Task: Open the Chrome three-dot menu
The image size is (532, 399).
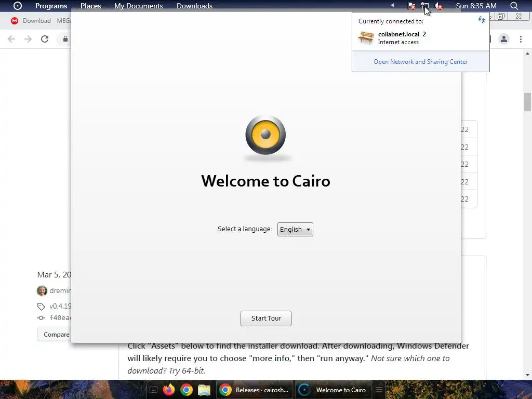Action: click(x=521, y=39)
